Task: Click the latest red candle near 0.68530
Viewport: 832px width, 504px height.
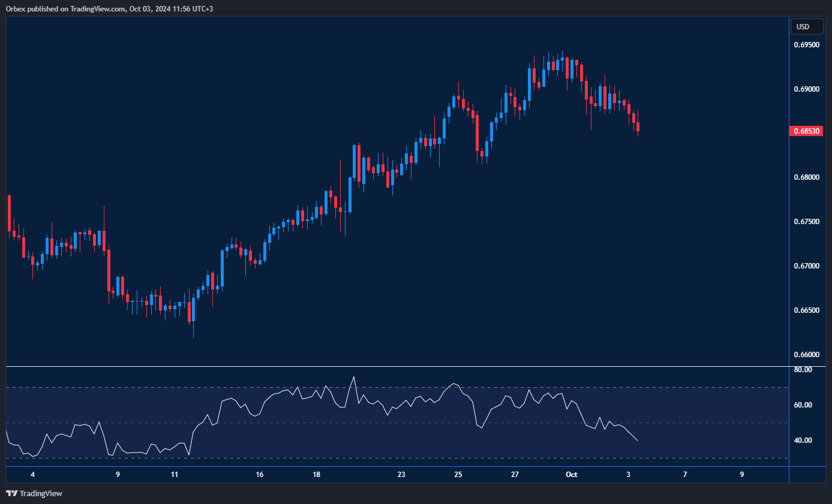Action: 638,126
